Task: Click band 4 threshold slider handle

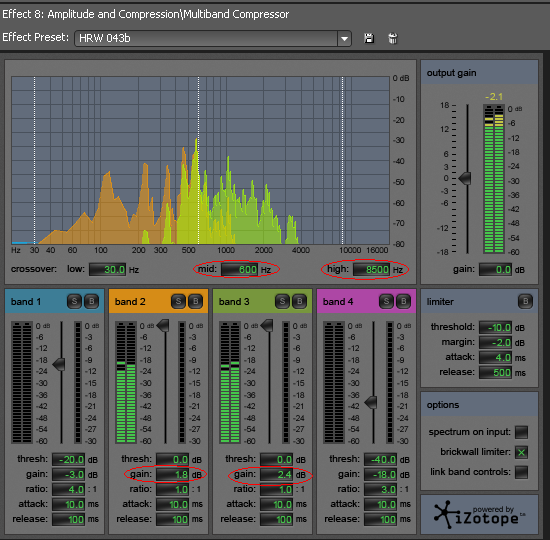Action: pyautogui.click(x=371, y=402)
